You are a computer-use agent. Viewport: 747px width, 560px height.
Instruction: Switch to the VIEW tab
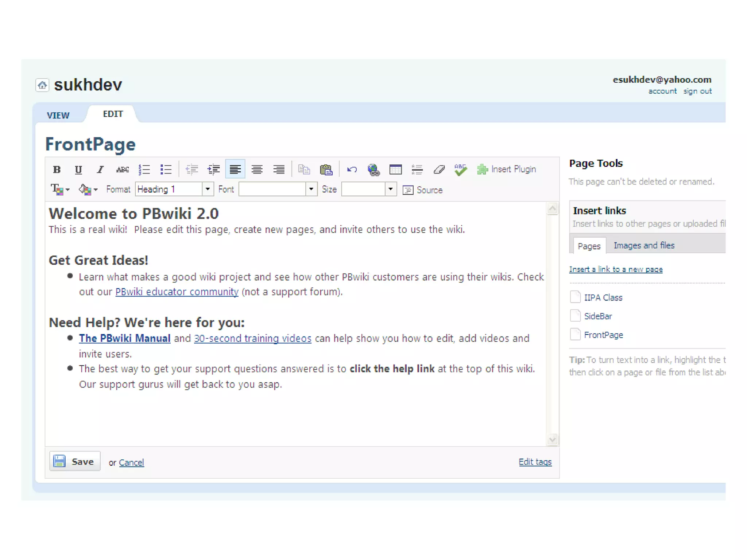[58, 115]
